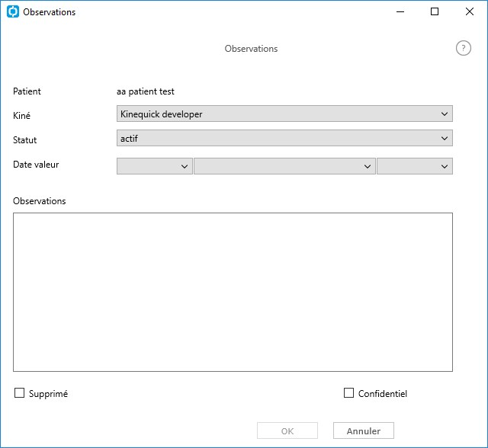
Task: Minimize the Observations window
Action: pos(400,11)
